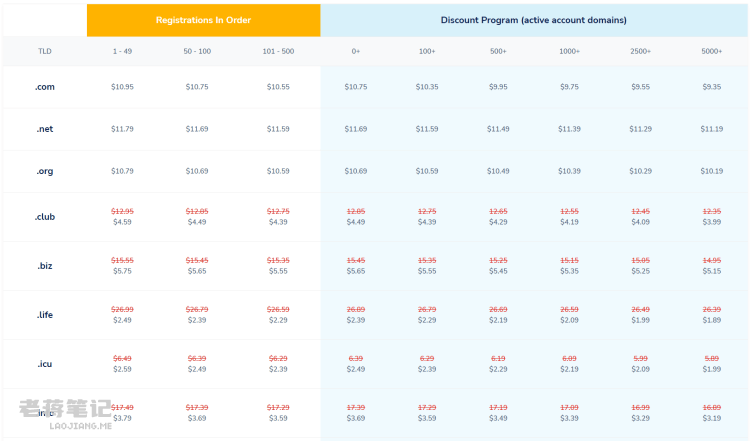Image resolution: width=750 pixels, height=441 pixels.
Task: Open the .net TLD label
Action: click(44, 129)
